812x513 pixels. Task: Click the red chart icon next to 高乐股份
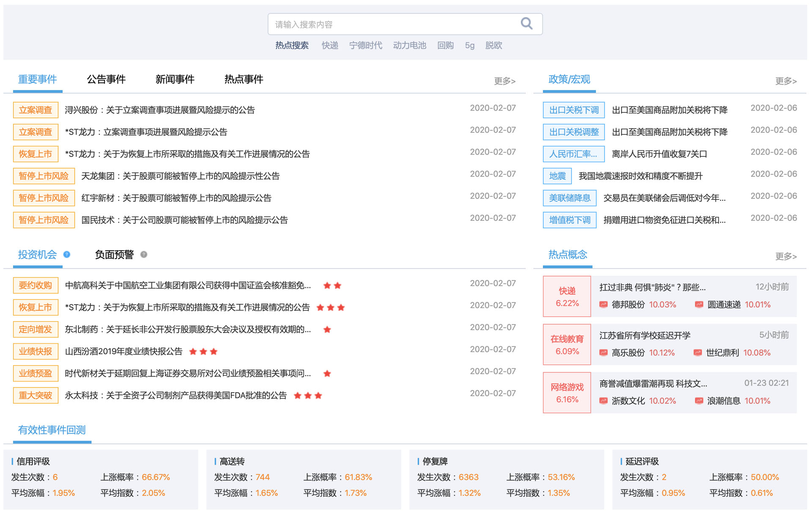604,352
